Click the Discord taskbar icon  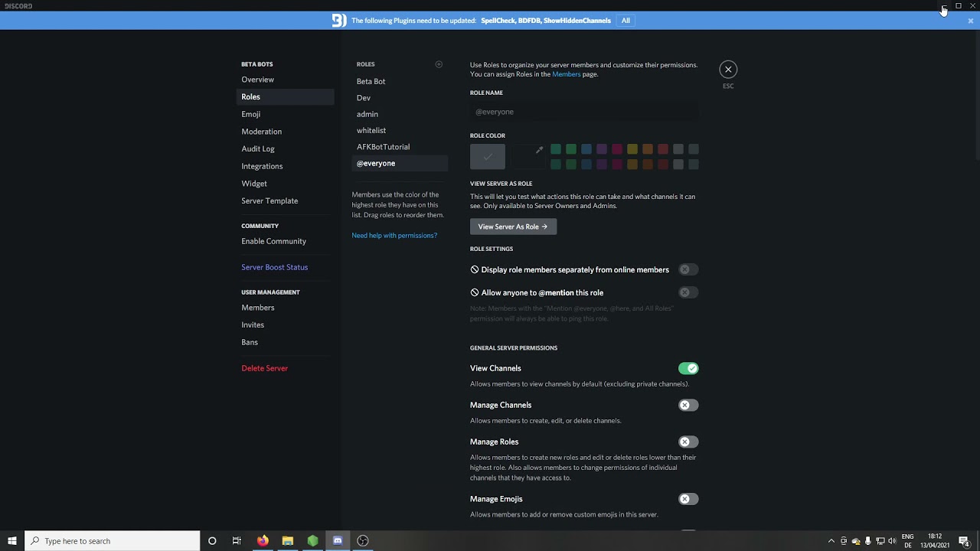coord(338,541)
